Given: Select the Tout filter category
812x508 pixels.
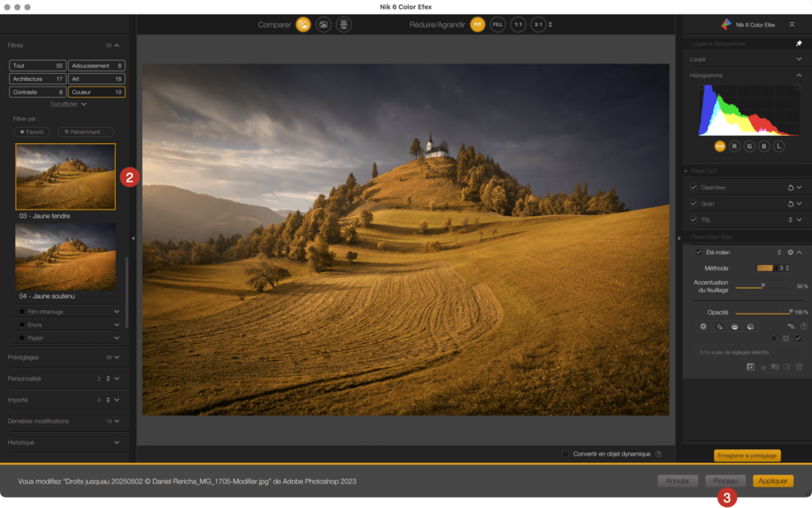Looking at the screenshot, I should pos(37,66).
